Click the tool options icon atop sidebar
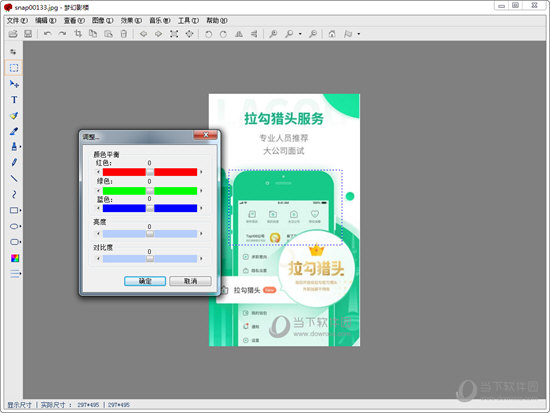The image size is (550, 413). [13, 52]
